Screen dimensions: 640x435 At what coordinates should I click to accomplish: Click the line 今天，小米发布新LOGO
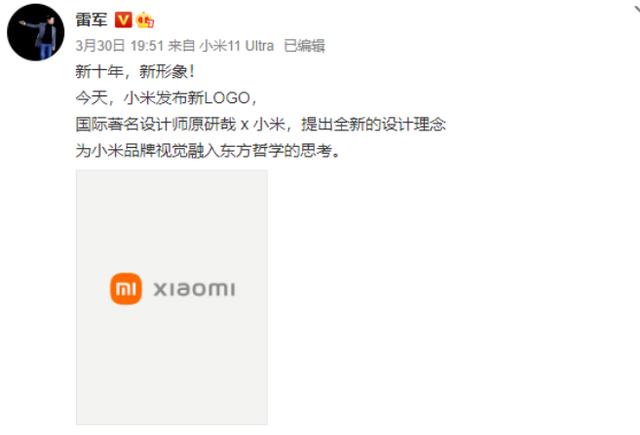pyautogui.click(x=167, y=98)
